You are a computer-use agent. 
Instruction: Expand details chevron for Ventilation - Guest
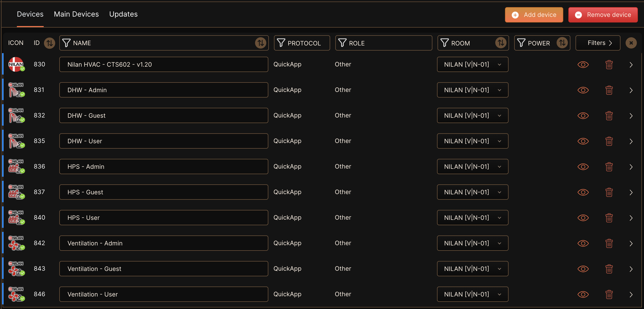pyautogui.click(x=631, y=269)
